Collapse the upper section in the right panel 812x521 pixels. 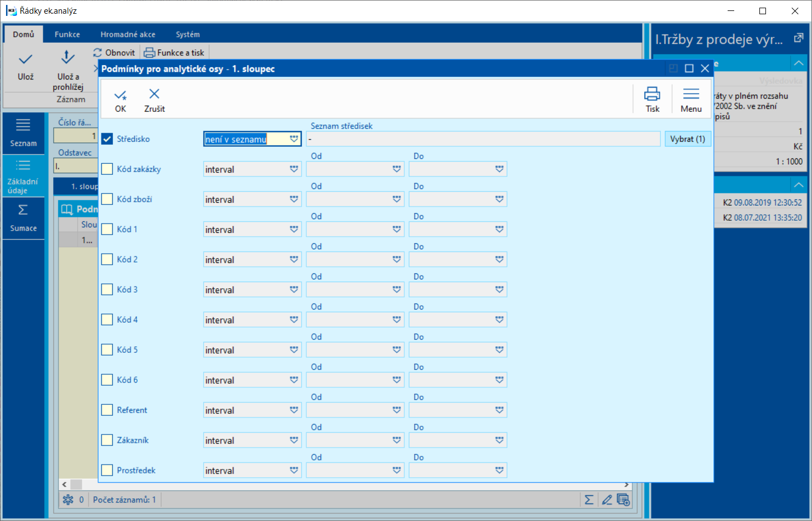[798, 64]
